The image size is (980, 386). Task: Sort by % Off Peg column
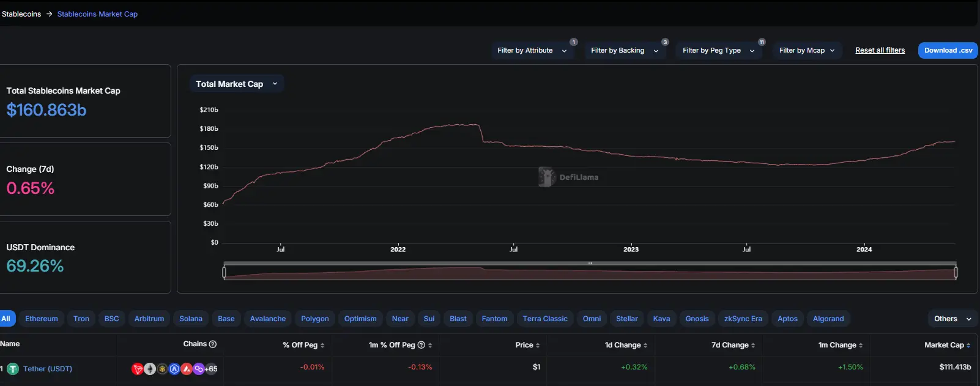[x=322, y=346]
